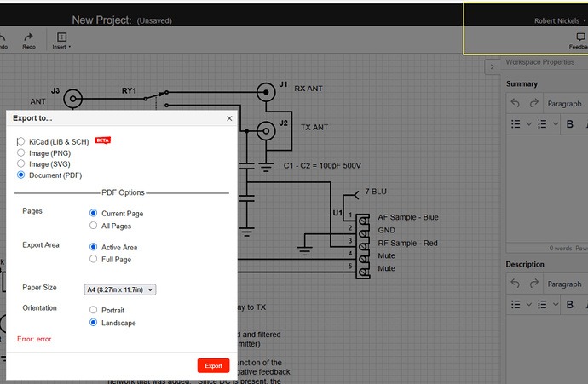Image resolution: width=588 pixels, height=384 pixels.
Task: Redo in the Summary editor toolbar
Action: 534,103
